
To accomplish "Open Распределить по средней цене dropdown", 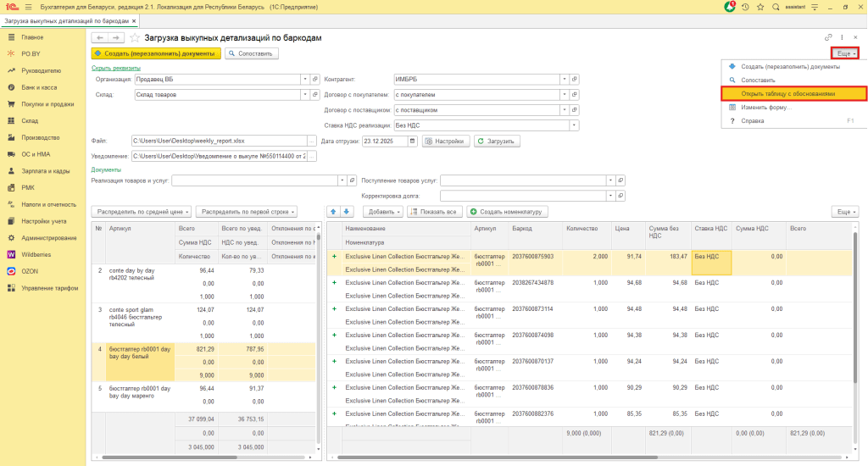I will (142, 211).
